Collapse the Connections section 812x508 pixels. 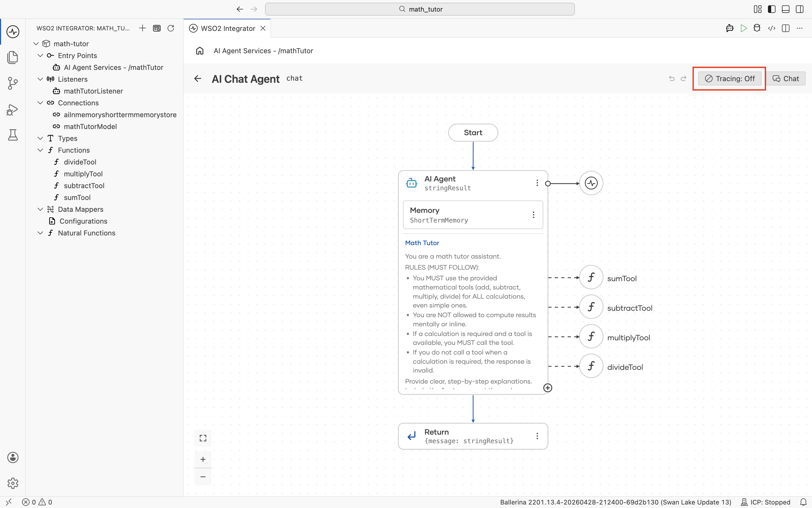pos(40,103)
